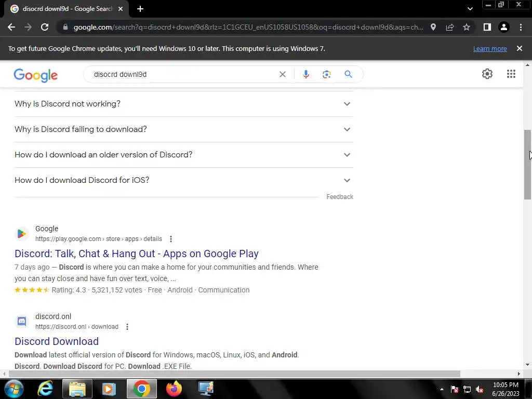Expand How do I download Discord for iOS?
Viewport: 532px width, 399px height.
pos(183,180)
